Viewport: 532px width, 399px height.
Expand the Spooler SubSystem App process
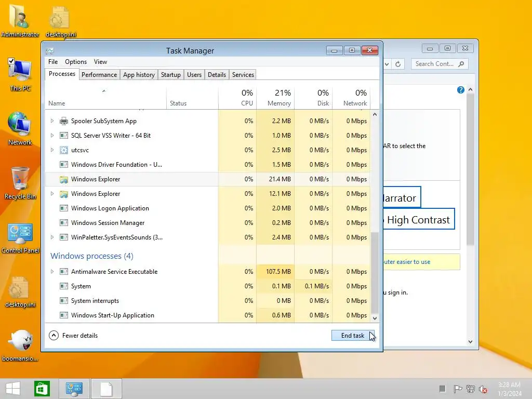coord(52,121)
